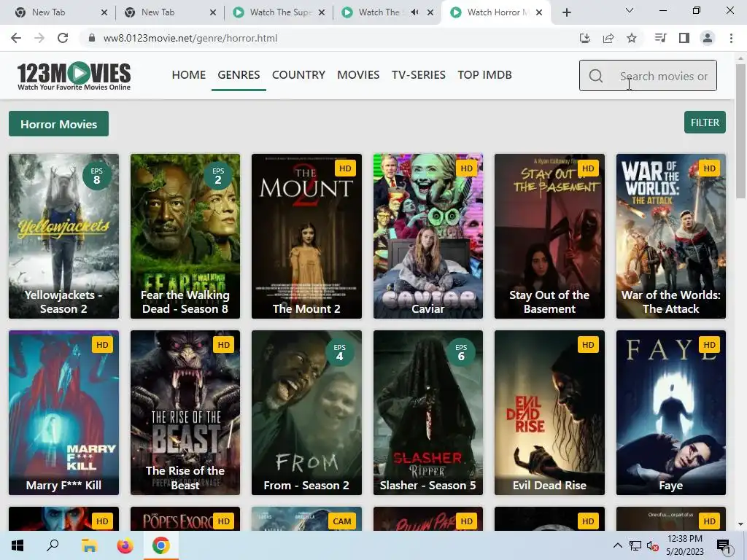Open From - Season 2 poster
747x560 pixels.
[307, 413]
